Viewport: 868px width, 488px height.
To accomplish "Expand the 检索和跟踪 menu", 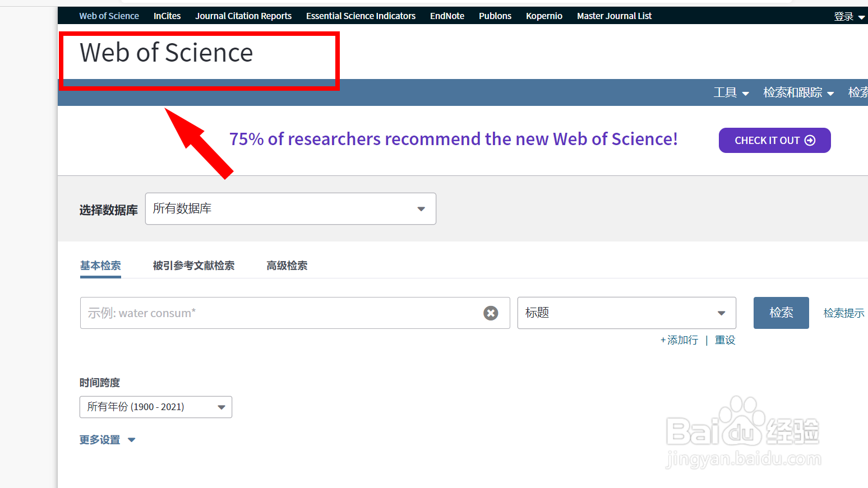I will pyautogui.click(x=798, y=92).
